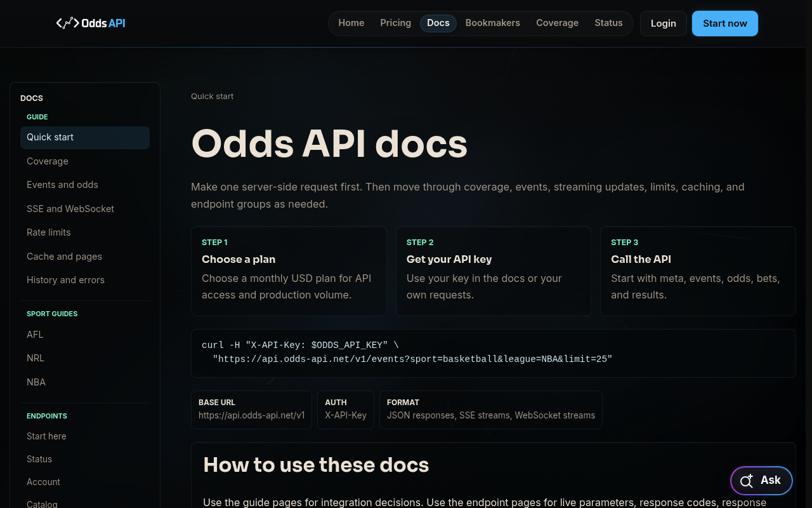Open the Status endpoint page in sidebar
Viewport: 812px width, 508px height.
pos(85,459)
